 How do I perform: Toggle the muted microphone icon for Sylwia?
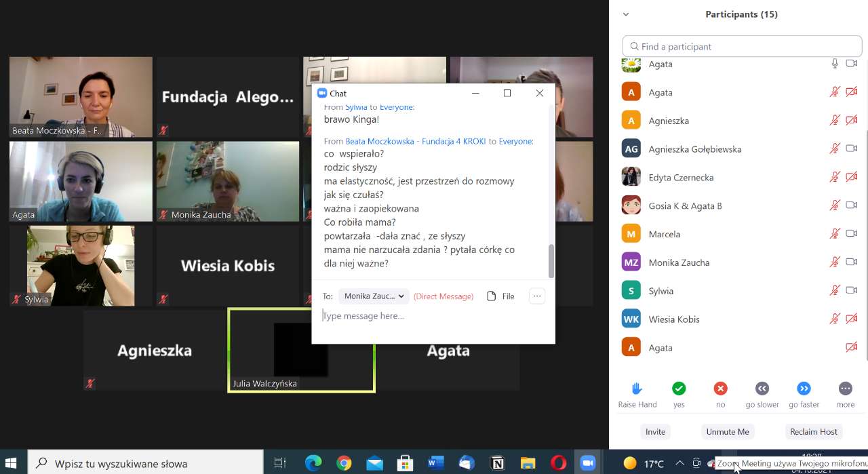835,291
